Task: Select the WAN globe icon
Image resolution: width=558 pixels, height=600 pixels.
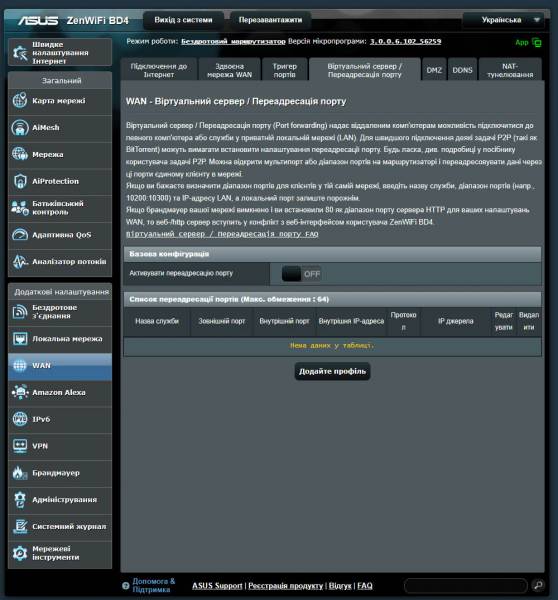Action: click(x=20, y=365)
